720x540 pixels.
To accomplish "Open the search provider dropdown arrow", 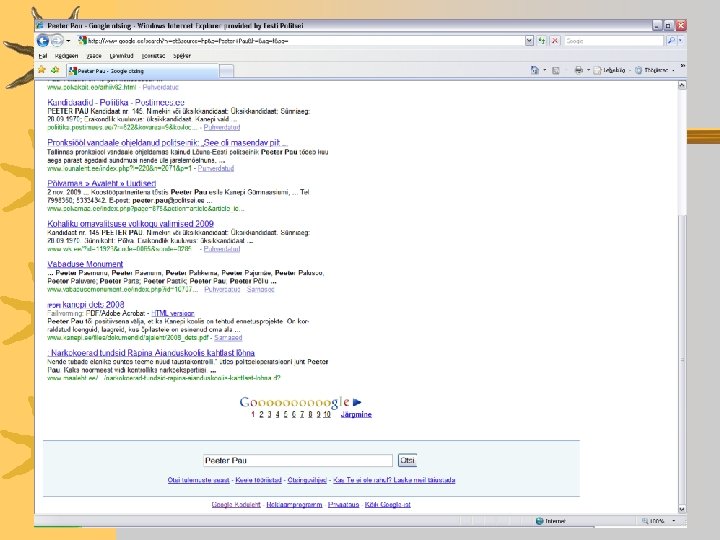I will 681,41.
